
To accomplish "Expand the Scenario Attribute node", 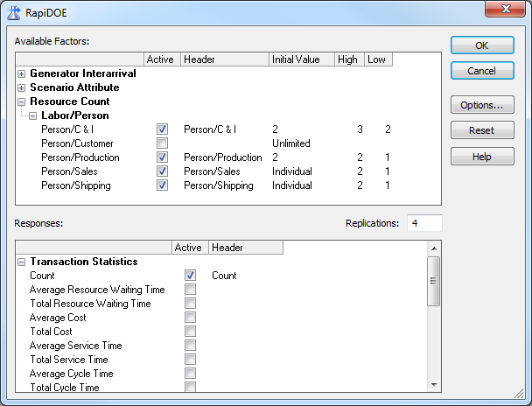I will tap(22, 88).
